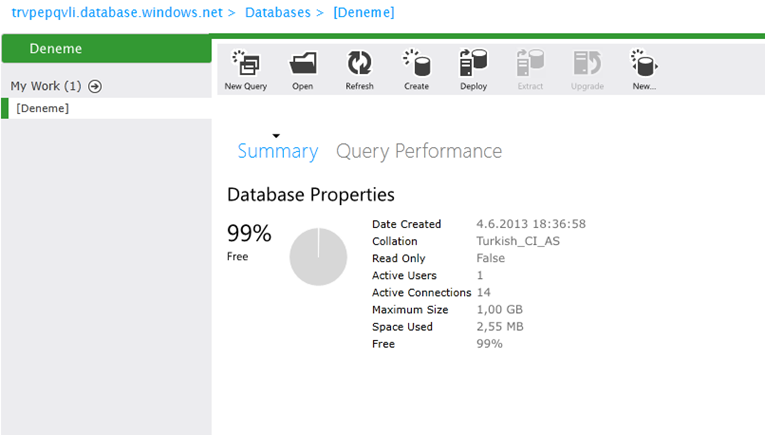
Task: Click the Active Users label
Action: coord(404,275)
